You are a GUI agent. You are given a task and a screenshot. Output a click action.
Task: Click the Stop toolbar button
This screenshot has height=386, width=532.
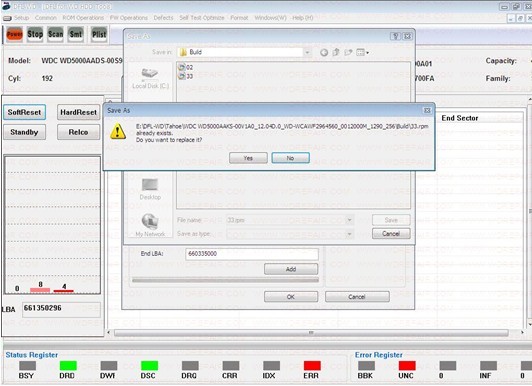[35, 34]
